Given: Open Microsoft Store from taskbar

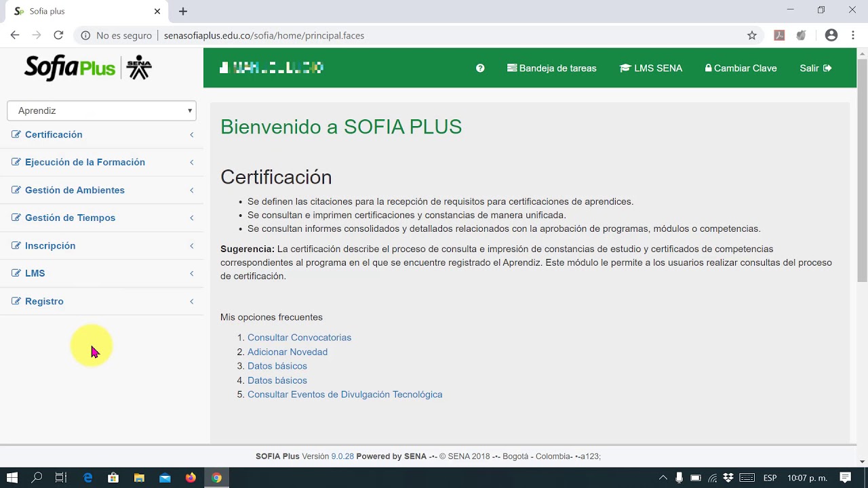Looking at the screenshot, I should pos(113,478).
